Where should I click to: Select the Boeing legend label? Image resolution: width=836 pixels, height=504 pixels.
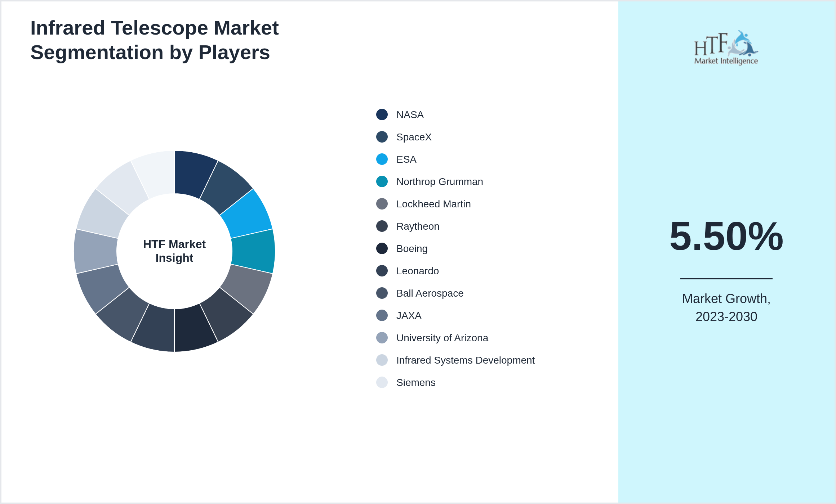(412, 249)
